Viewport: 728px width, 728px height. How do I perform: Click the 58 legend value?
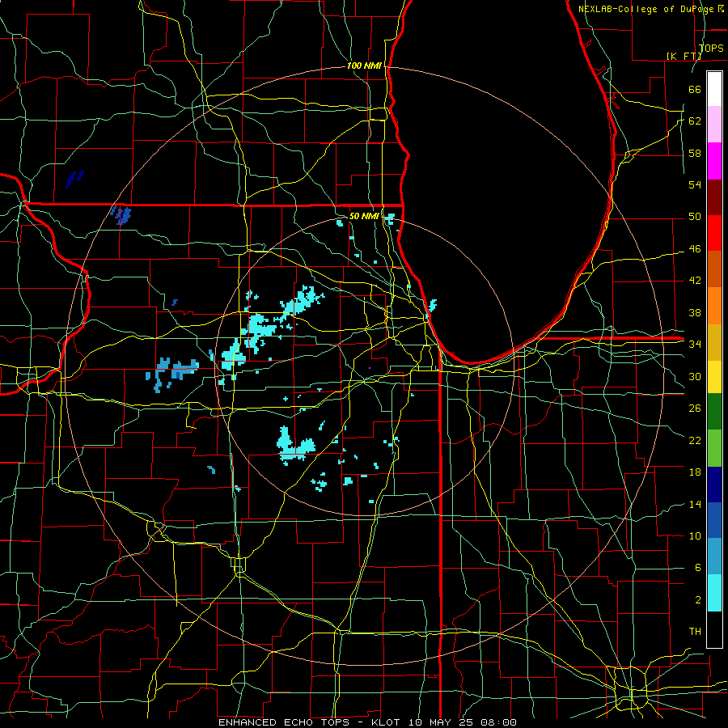coord(695,153)
